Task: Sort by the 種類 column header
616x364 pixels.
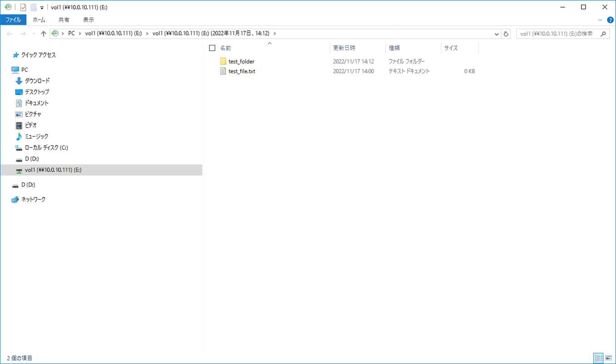Action: click(394, 48)
